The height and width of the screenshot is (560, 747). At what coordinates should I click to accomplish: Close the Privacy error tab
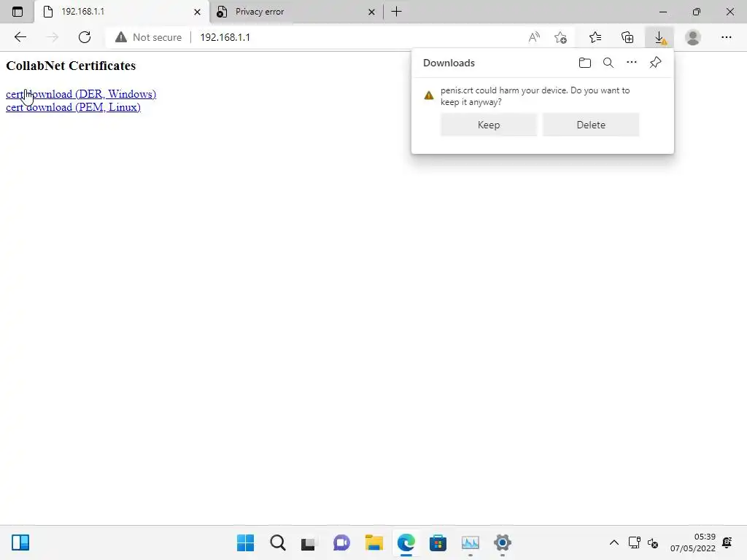pyautogui.click(x=371, y=12)
